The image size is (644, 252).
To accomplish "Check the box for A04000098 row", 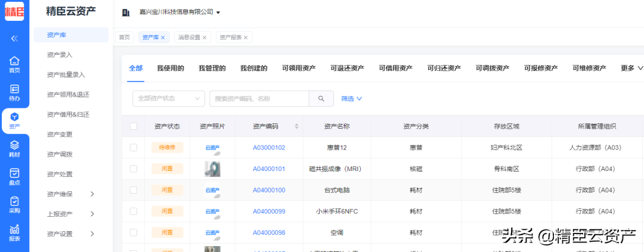I will [x=134, y=233].
